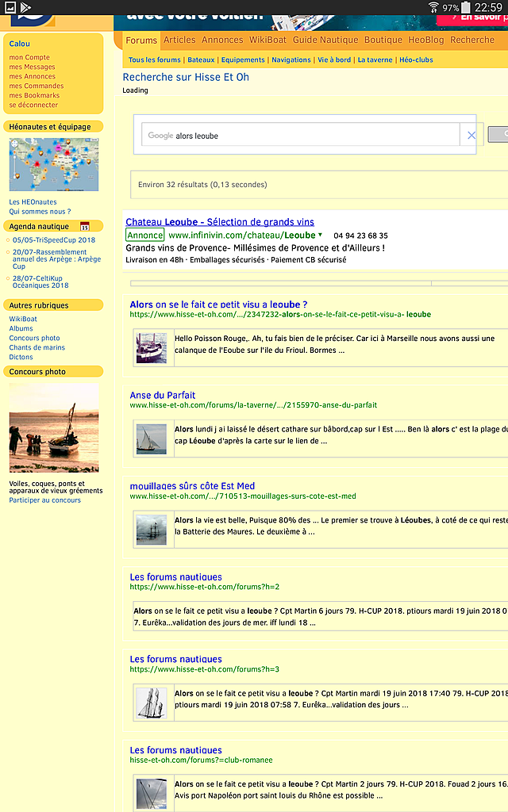Image resolution: width=508 pixels, height=812 pixels.
Task: Open WikiBoat under Autres rubriques
Action: (x=23, y=319)
